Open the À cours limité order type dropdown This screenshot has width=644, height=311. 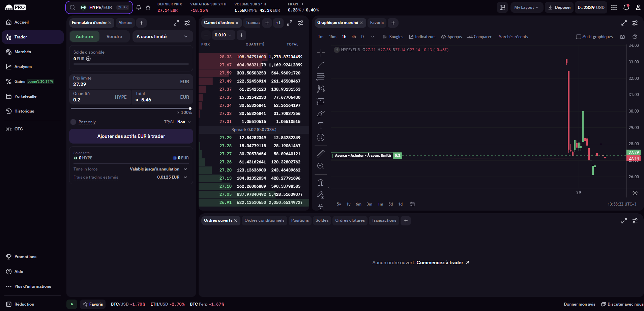pyautogui.click(x=163, y=36)
